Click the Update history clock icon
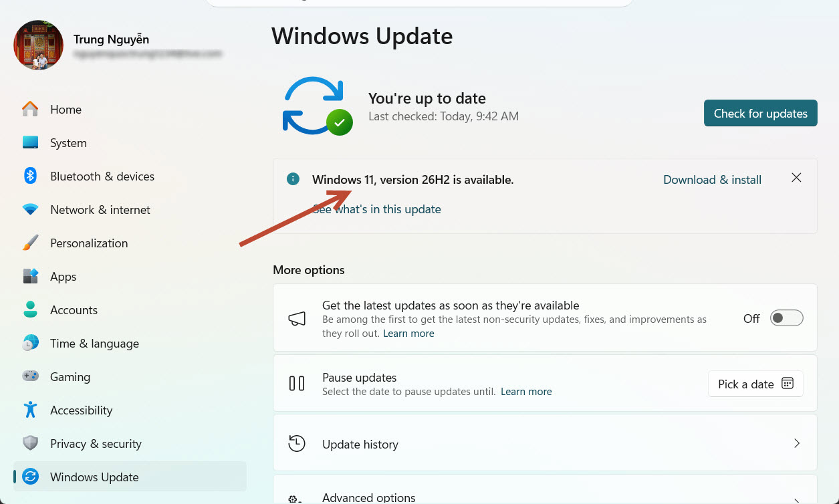Image resolution: width=839 pixels, height=504 pixels. 297,443
